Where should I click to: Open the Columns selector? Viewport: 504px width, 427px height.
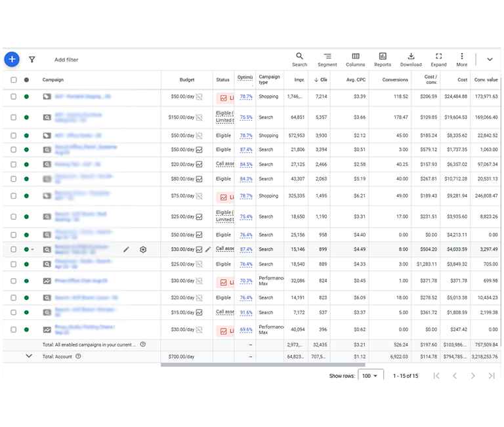click(355, 60)
